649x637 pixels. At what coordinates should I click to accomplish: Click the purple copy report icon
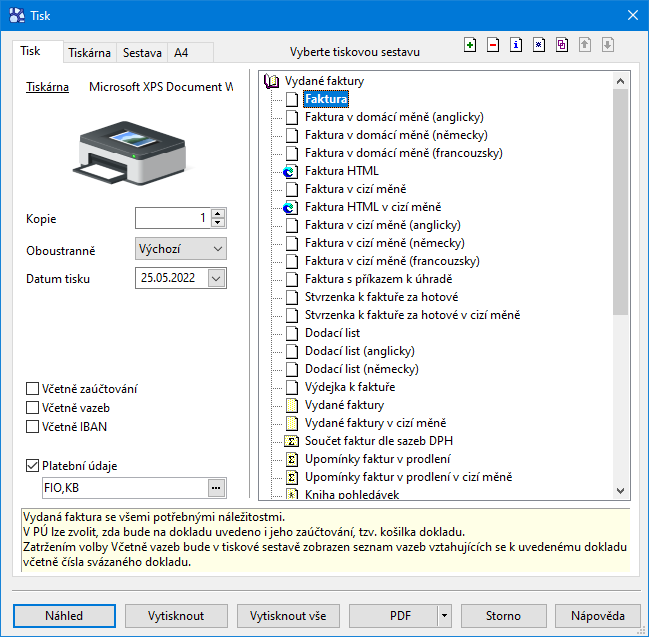pyautogui.click(x=562, y=45)
